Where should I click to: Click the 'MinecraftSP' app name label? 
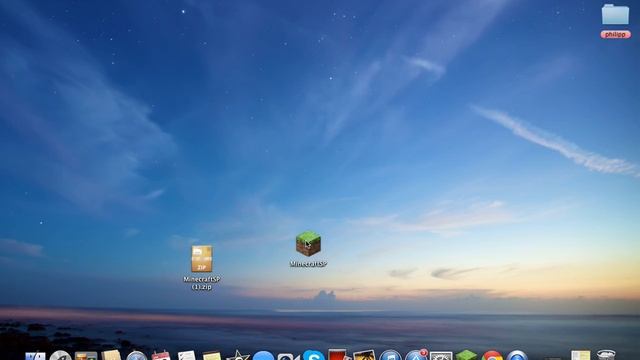(x=308, y=264)
